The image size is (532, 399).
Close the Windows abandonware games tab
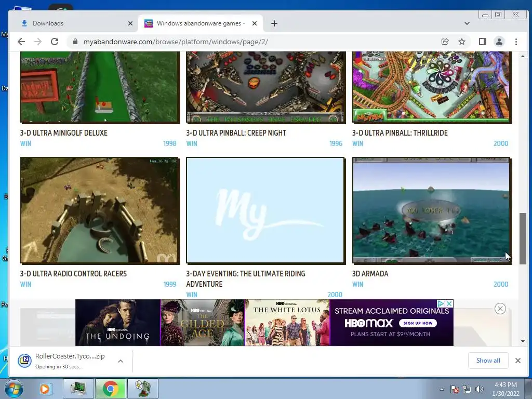(255, 23)
